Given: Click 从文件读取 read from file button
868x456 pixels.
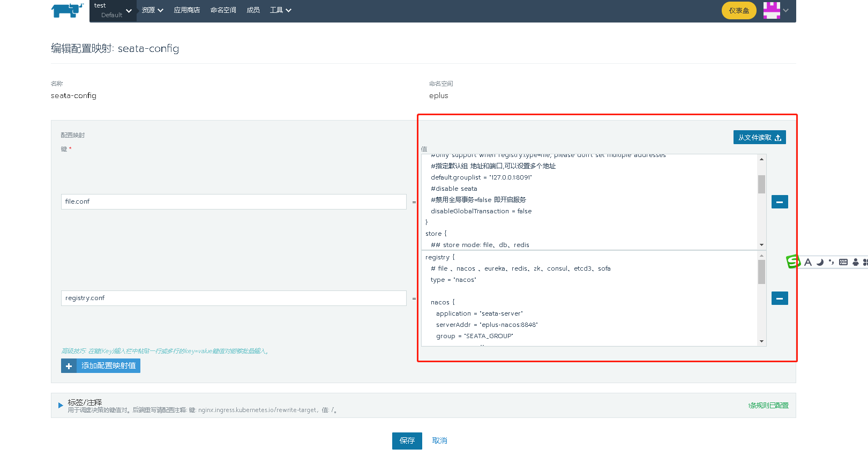Looking at the screenshot, I should [x=760, y=138].
